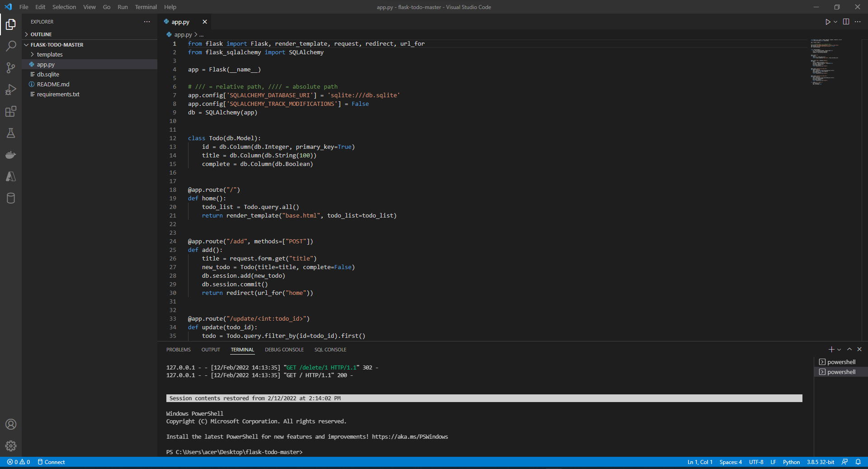Open the Terminal menu
The image size is (868, 469).
click(x=146, y=7)
